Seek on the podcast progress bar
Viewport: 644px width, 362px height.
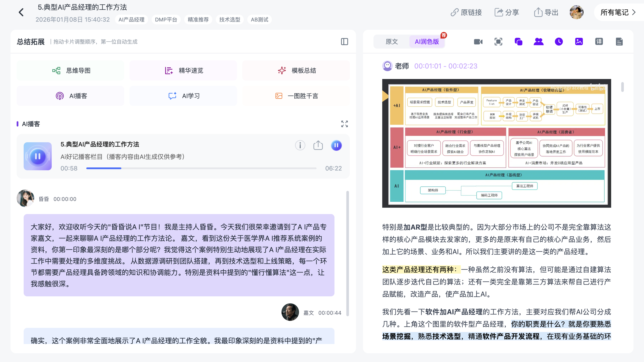tap(201, 168)
